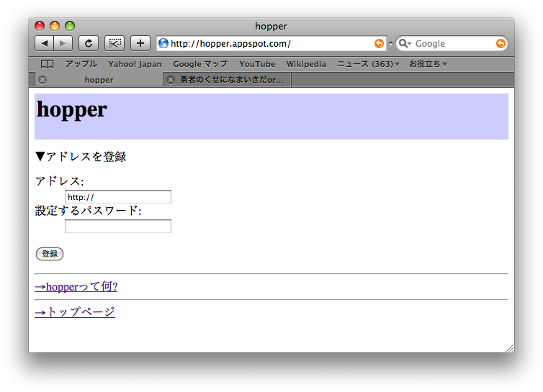Open the アップル bookmark

pyautogui.click(x=81, y=64)
